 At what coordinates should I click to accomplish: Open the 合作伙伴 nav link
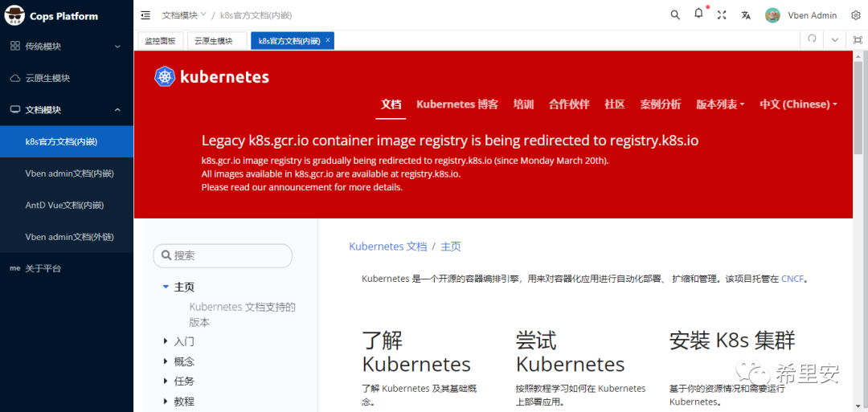coord(569,104)
